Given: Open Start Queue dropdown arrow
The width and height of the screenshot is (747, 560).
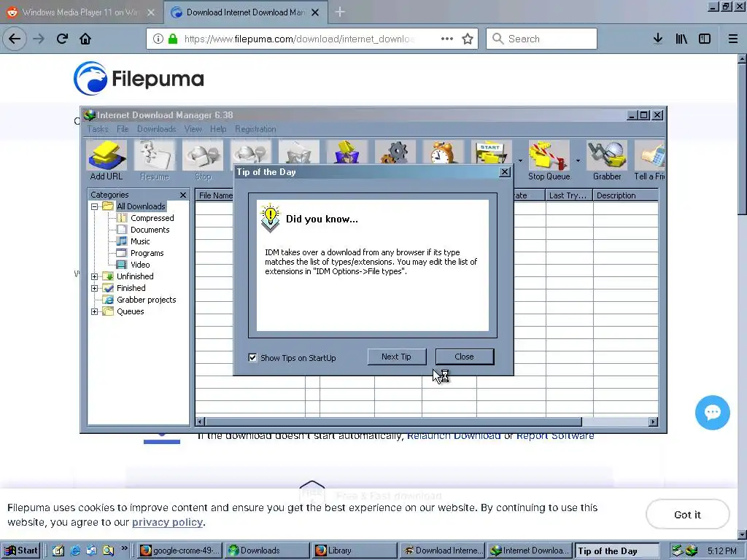Looking at the screenshot, I should click(519, 161).
